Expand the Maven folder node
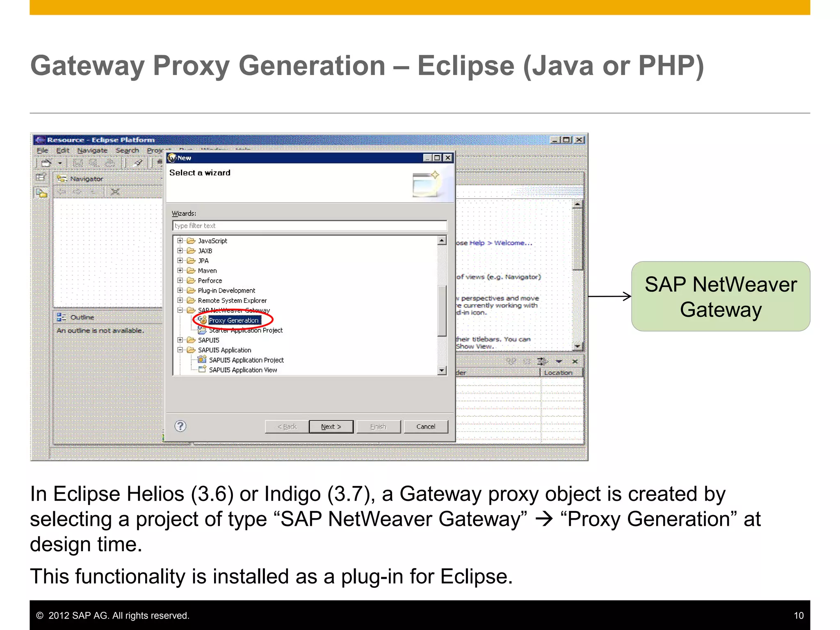The height and width of the screenshot is (630, 840). click(x=180, y=270)
